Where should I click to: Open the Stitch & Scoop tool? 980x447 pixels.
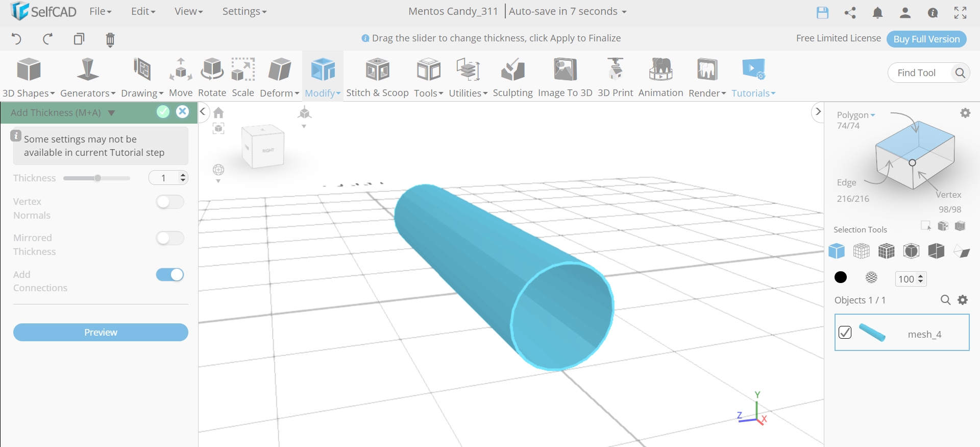click(377, 78)
